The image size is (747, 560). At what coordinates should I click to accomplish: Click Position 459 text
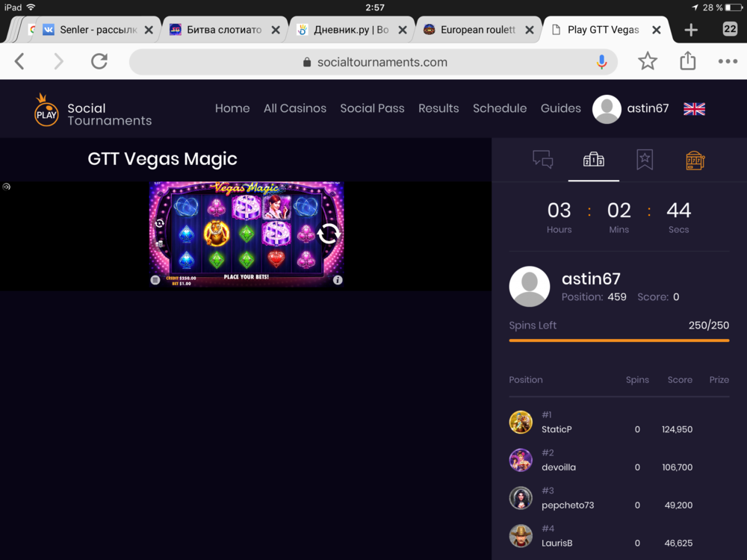tap(594, 296)
